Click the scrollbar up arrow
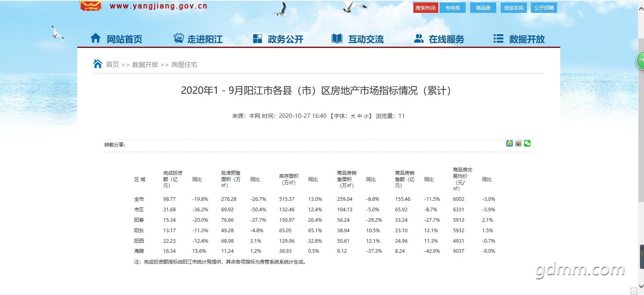Screen dimensions: 644x295 [x=641, y=8]
